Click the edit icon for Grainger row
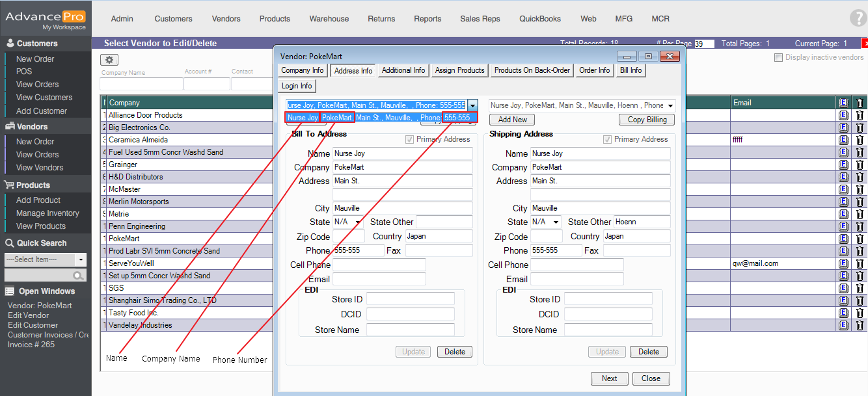 click(843, 165)
